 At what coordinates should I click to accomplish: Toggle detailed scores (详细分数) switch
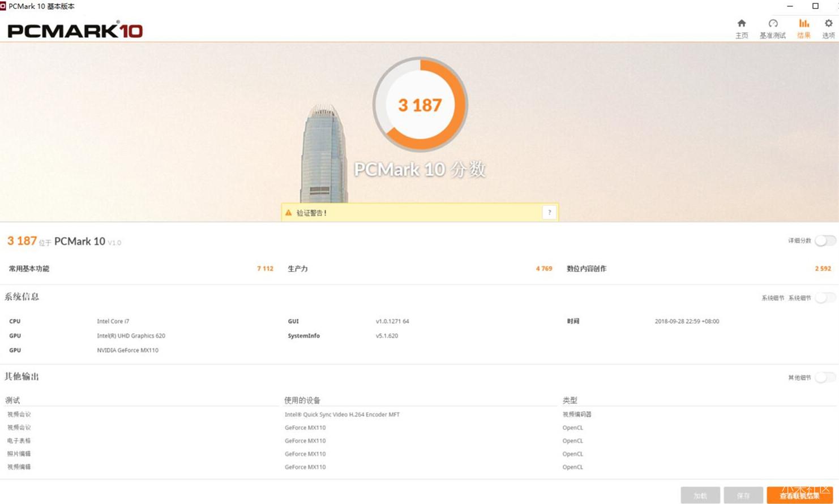click(825, 240)
